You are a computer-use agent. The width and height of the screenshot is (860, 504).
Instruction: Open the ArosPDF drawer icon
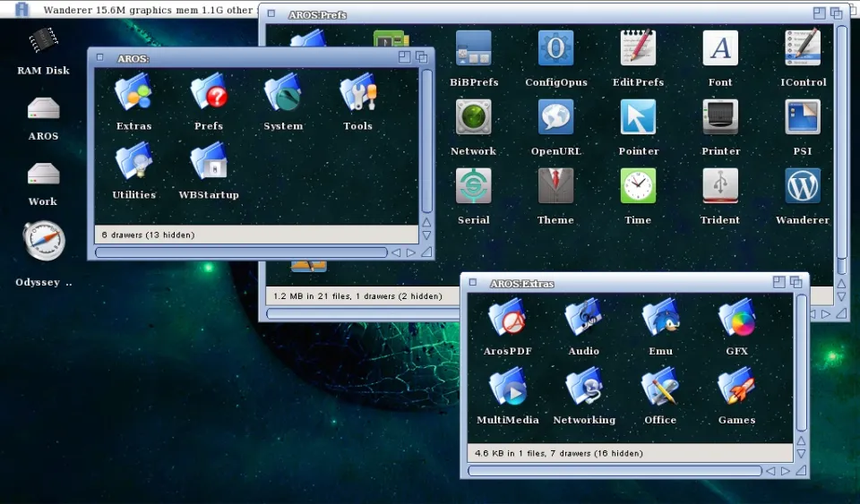tap(507, 318)
